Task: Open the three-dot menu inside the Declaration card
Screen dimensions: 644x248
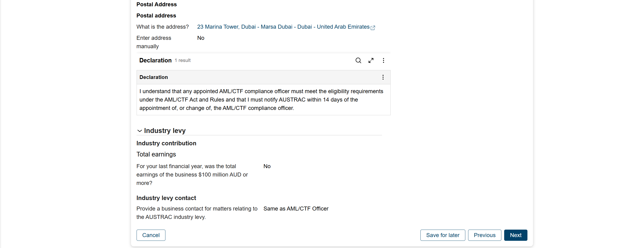Action: [x=383, y=77]
